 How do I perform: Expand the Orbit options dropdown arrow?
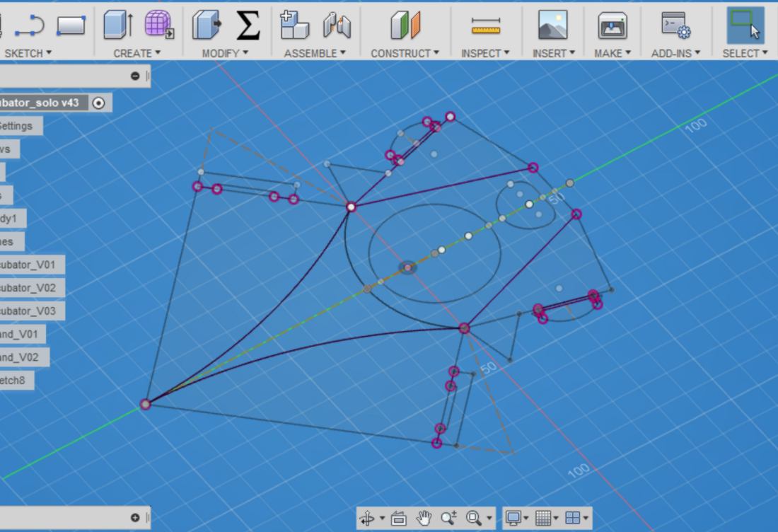382,519
